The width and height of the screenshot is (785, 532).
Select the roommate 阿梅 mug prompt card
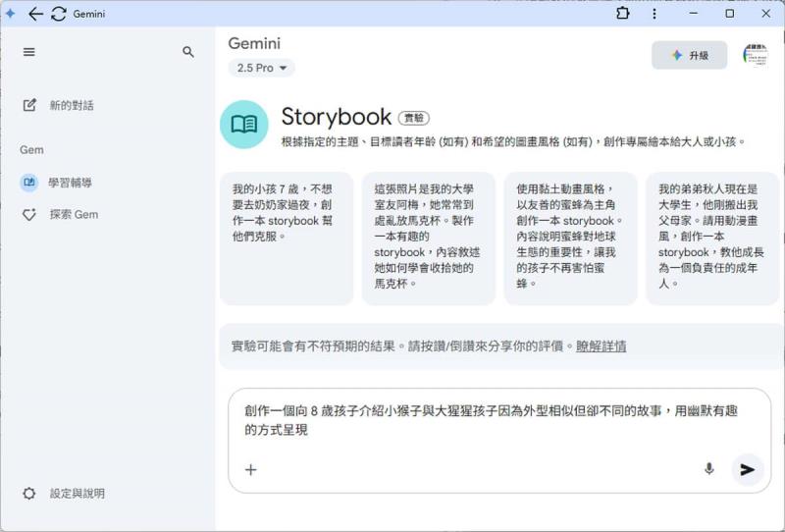tap(428, 239)
